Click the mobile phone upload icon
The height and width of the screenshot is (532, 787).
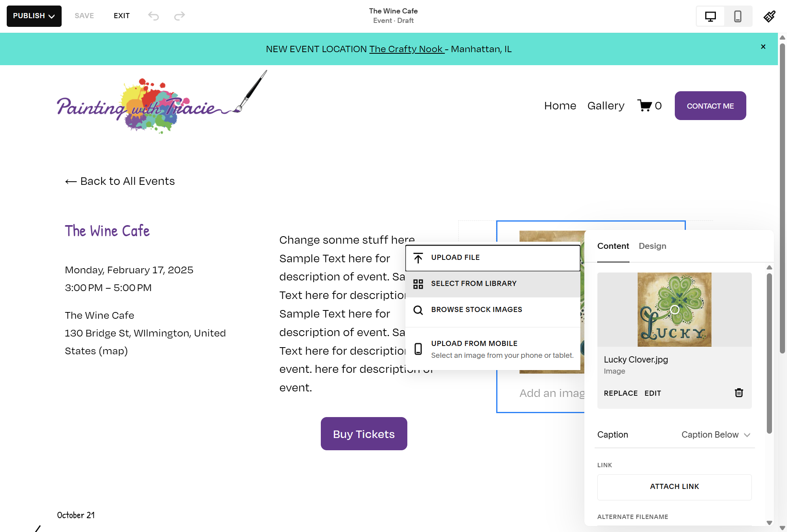[418, 349]
